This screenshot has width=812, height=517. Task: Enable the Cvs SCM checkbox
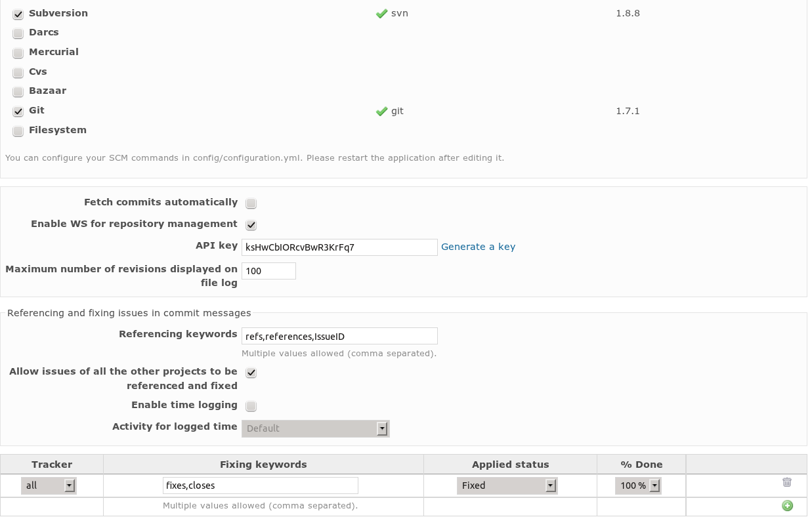[x=18, y=72]
